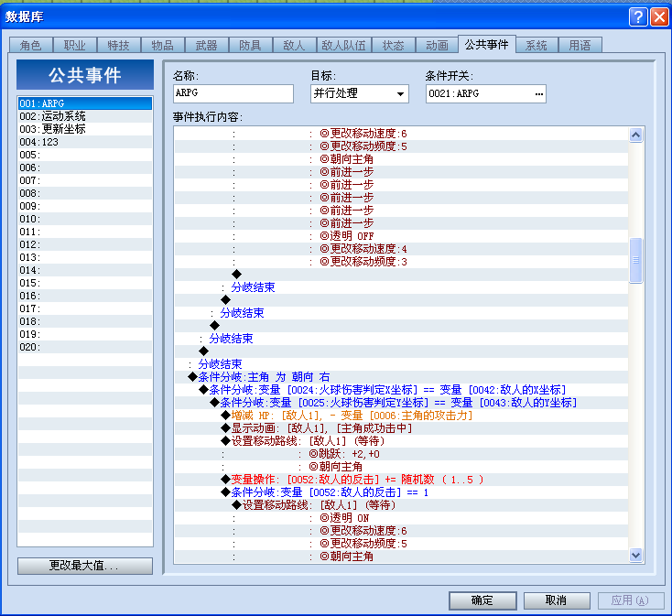The width and height of the screenshot is (672, 616).
Task: Switch to the 敌人队伍 tab
Action: (x=343, y=45)
